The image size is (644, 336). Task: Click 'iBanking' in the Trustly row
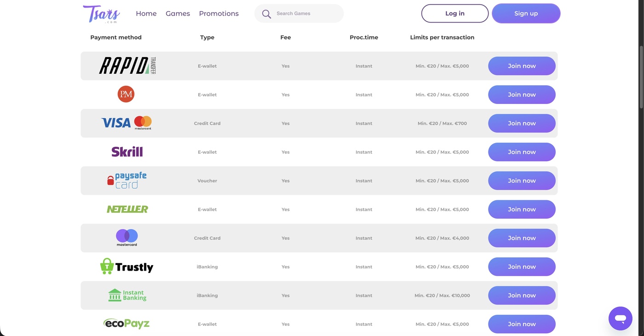207,267
